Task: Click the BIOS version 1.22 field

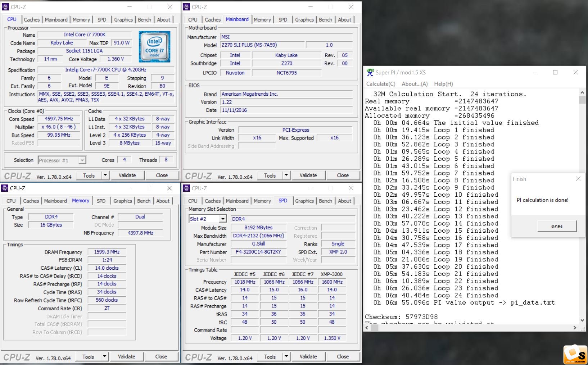Action: pyautogui.click(x=286, y=102)
